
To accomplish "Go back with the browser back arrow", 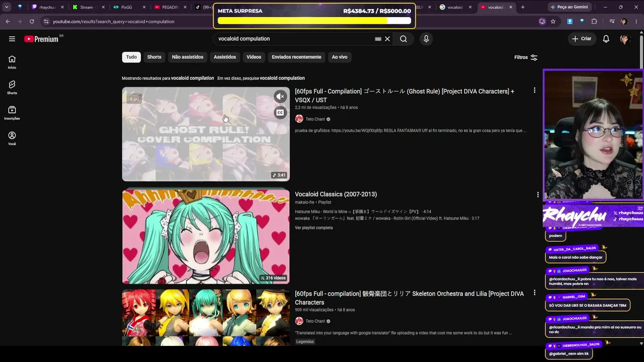I will tap(8, 22).
